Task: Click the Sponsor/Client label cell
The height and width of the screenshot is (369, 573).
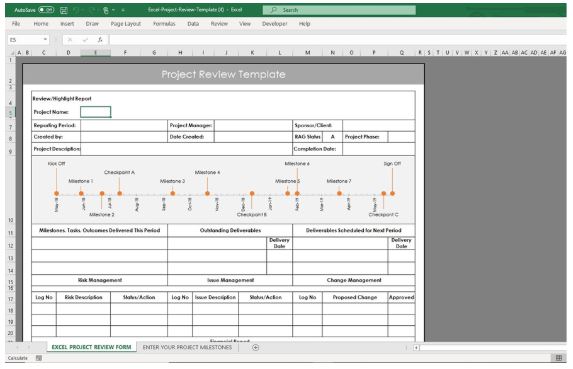Action: 317,125
